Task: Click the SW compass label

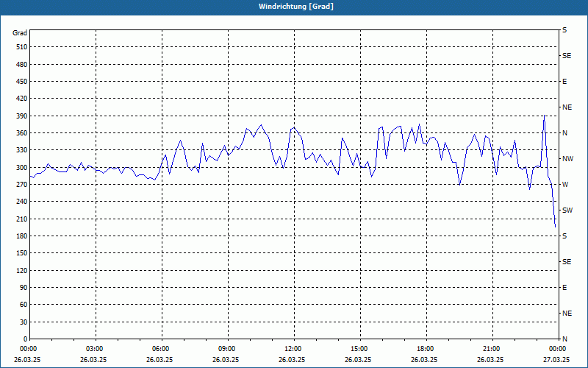Action: (x=567, y=210)
